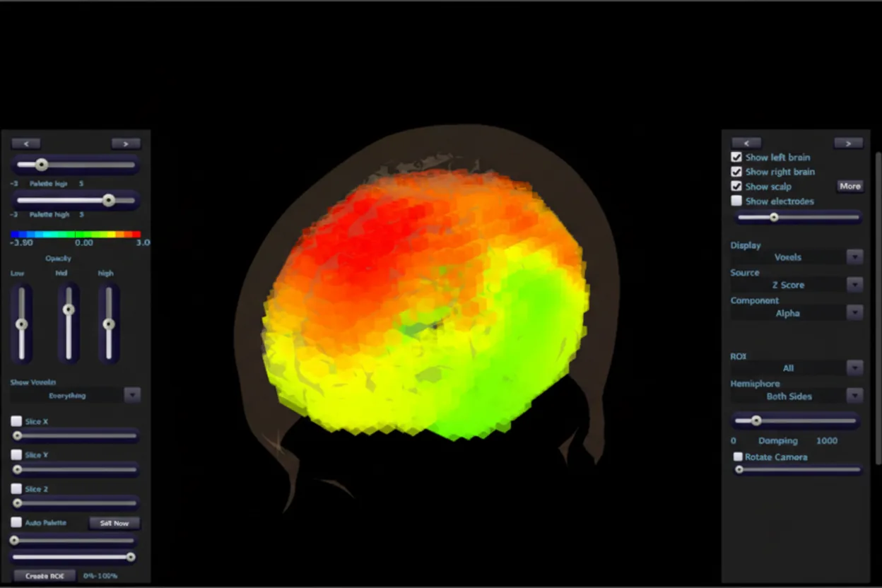Click the Z Score source value
This screenshot has height=588, width=882.
[788, 285]
